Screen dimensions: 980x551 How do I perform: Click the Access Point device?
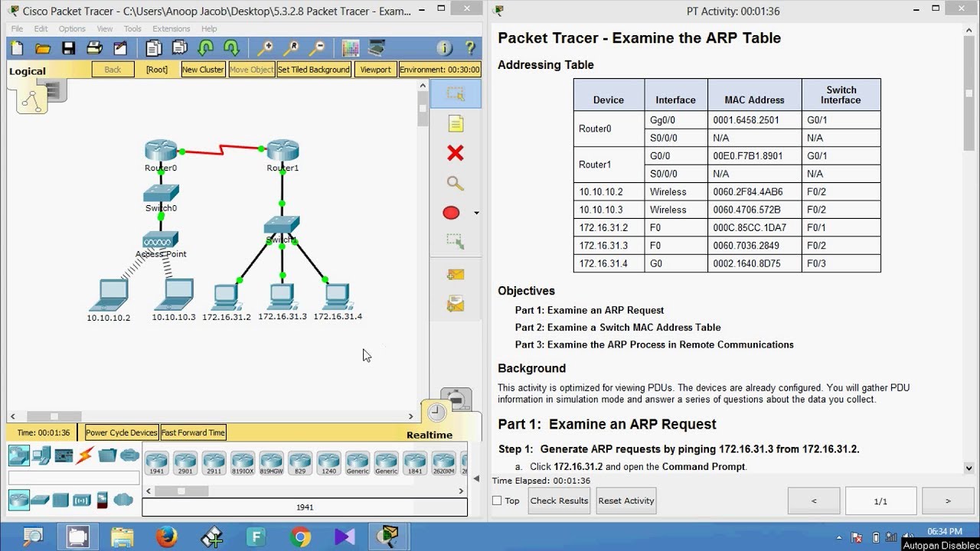point(160,240)
